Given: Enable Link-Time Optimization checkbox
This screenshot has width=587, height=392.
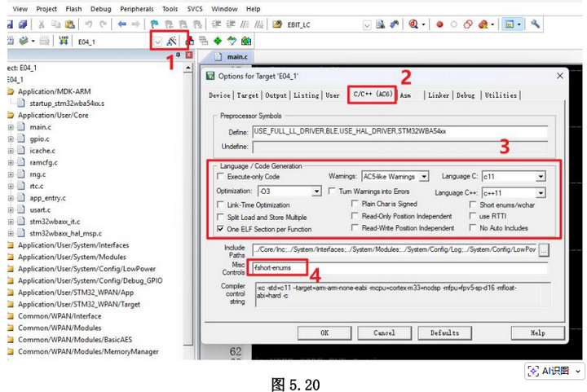Looking at the screenshot, I should 221,204.
